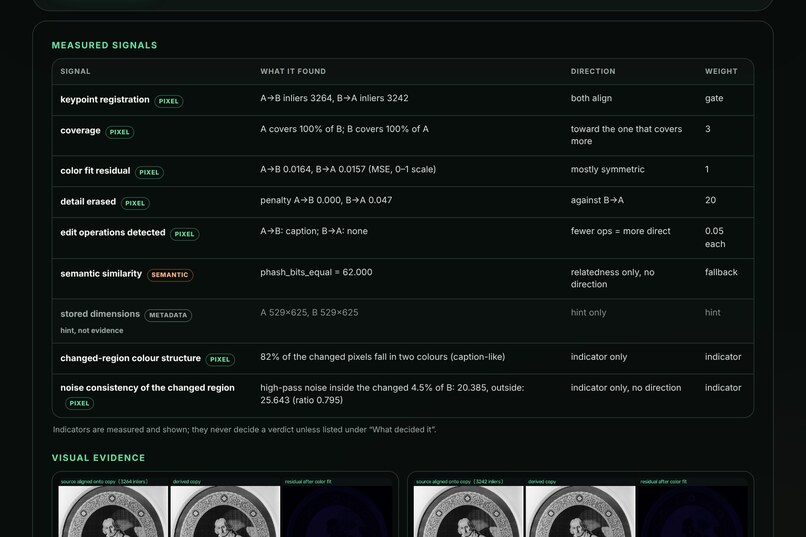The image size is (806, 537).
Task: Click PIXEL badge under noise consistency signal
Action: pyautogui.click(x=79, y=403)
